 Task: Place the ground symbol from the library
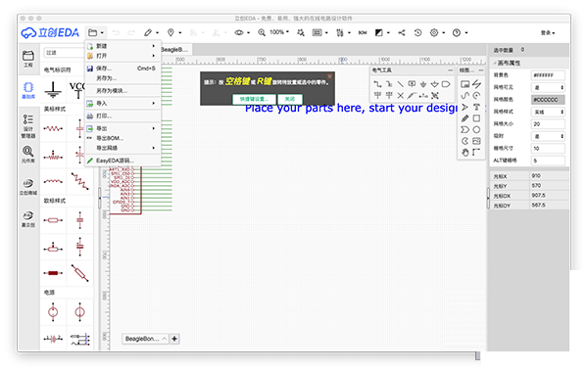(x=53, y=90)
